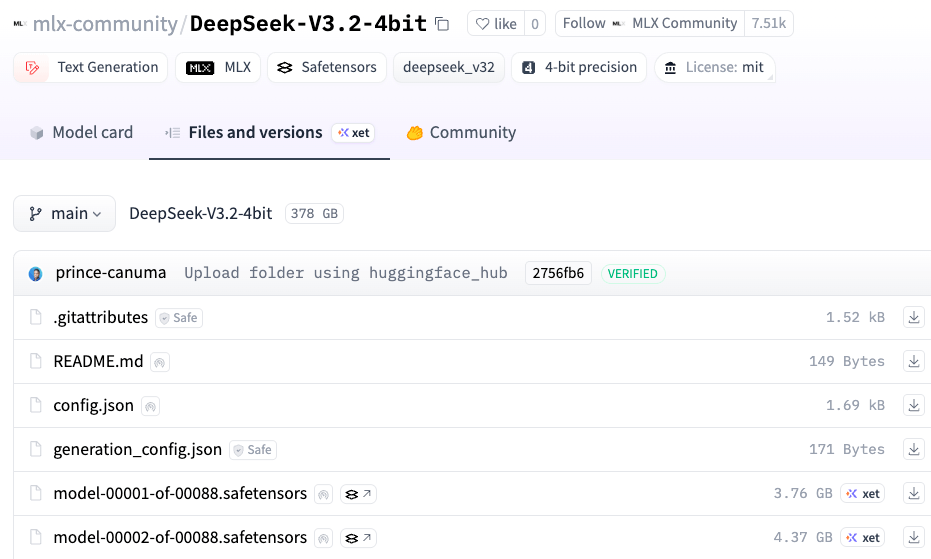
Task: Click scan status icon beside model-00001-of-00088.safetensors
Action: (324, 494)
